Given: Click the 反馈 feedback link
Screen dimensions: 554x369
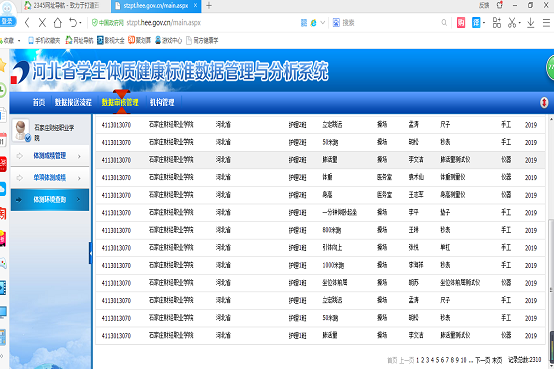Looking at the screenshot, I should tap(484, 5).
